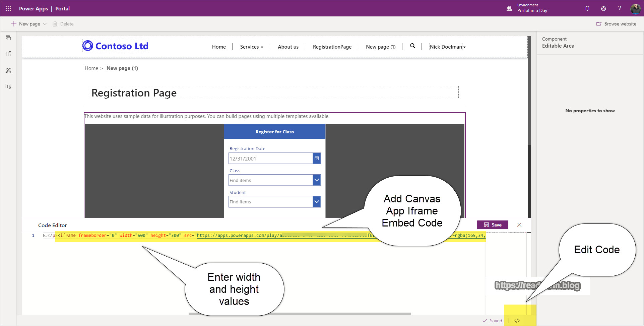Open the Nick Doelman account dropdown
The height and width of the screenshot is (326, 644).
coord(447,47)
